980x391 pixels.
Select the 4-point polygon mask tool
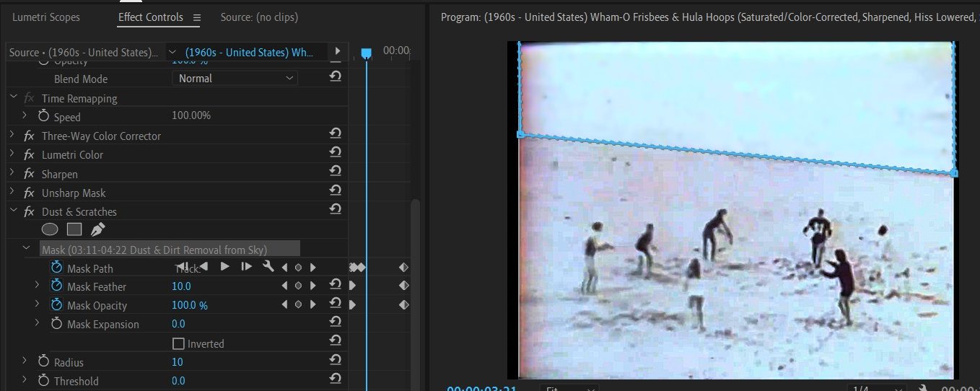(74, 229)
